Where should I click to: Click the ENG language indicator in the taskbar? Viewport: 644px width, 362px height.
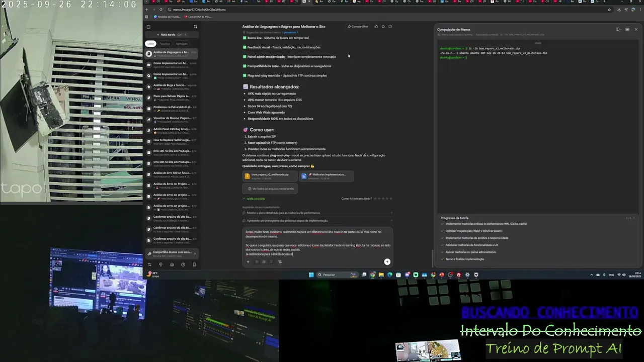click(x=611, y=275)
